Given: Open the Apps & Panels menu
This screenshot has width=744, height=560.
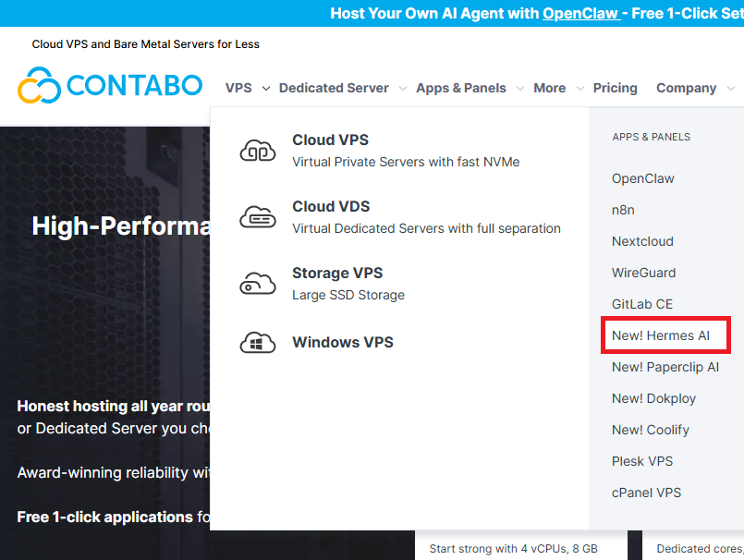Looking at the screenshot, I should tap(461, 89).
